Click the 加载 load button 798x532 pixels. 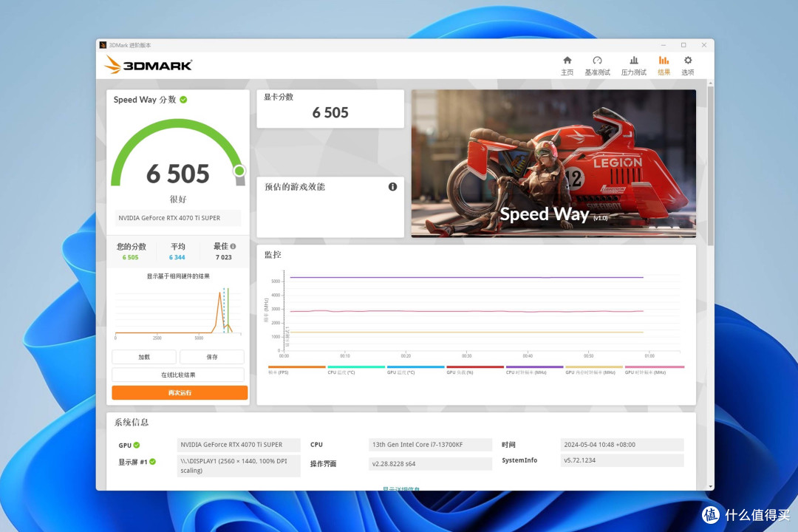[x=144, y=357]
